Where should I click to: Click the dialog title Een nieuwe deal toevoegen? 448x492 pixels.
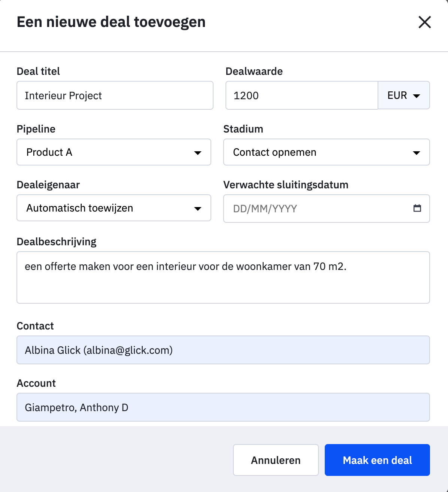tap(111, 22)
